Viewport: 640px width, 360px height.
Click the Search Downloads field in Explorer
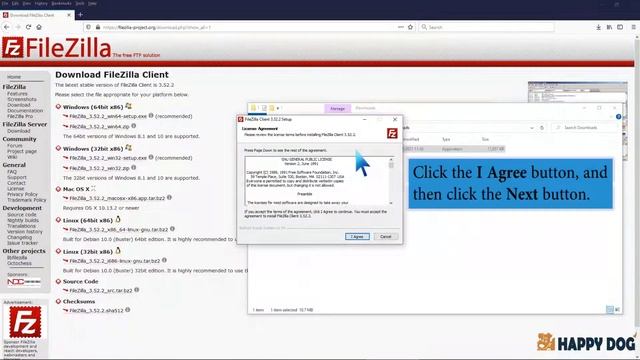point(584,128)
